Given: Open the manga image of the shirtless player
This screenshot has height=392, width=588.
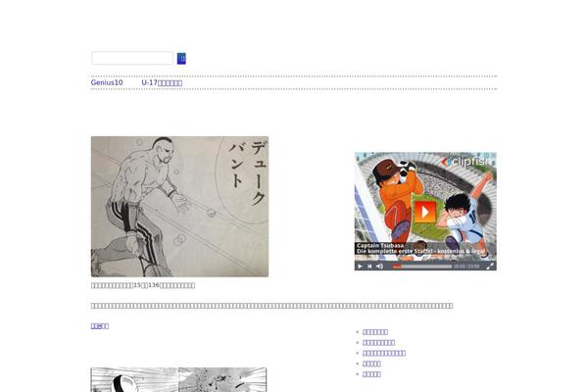Looking at the screenshot, I should (179, 207).
